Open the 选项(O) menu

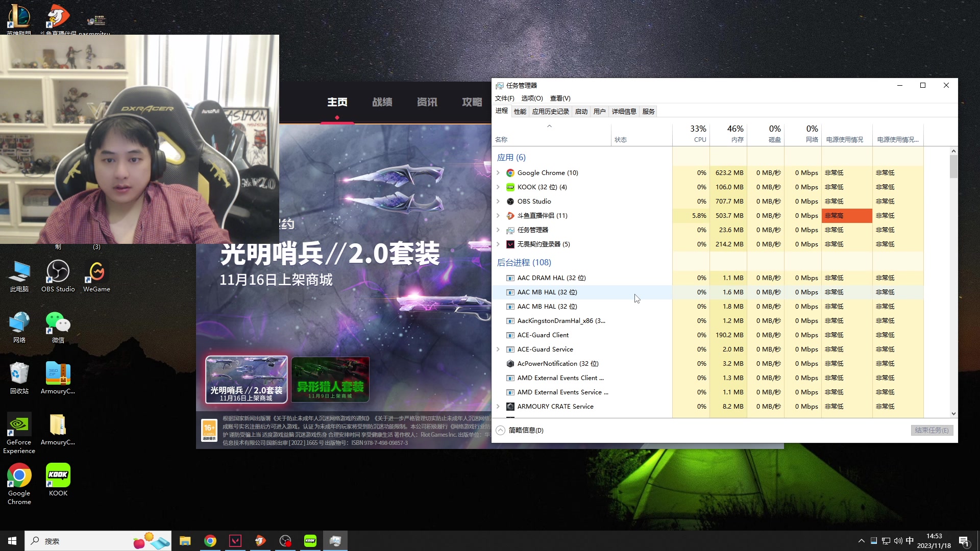coord(532,98)
